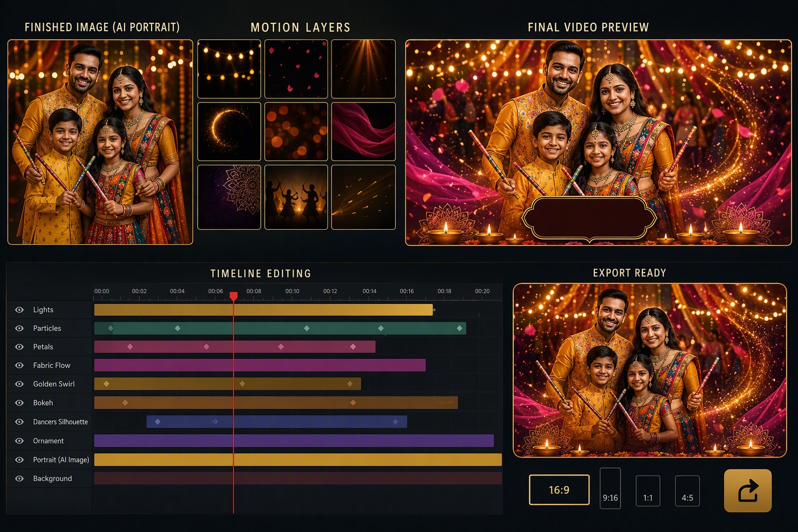Hide the Dancers Silhouette track
Viewport: 798px width, 532px height.
[19, 422]
